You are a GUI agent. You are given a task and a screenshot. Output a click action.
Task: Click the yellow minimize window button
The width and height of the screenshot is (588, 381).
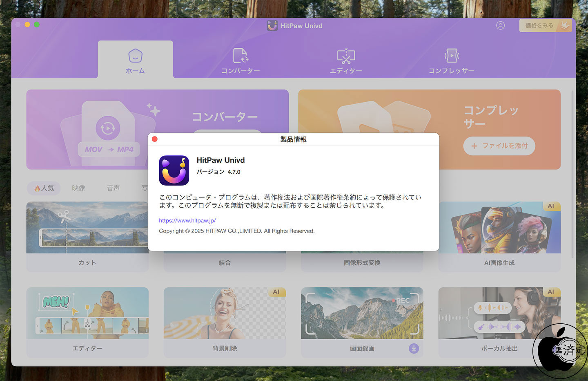coord(27,25)
